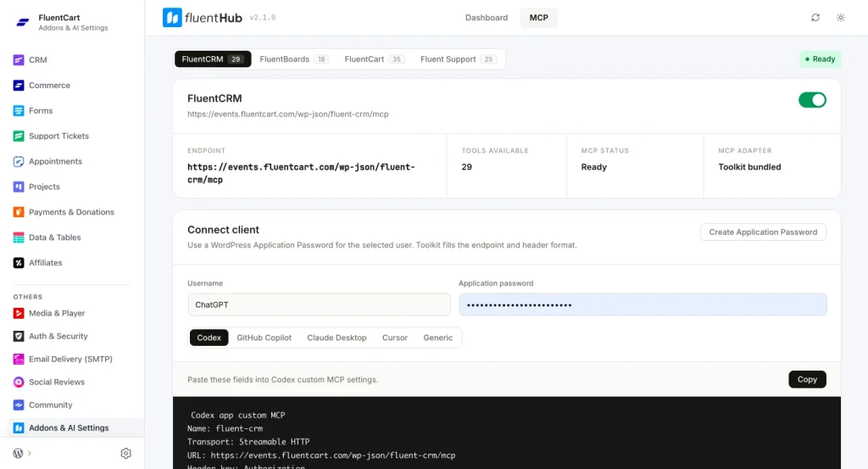
Task: Click the MCP status 'Ready' value
Action: 594,167
